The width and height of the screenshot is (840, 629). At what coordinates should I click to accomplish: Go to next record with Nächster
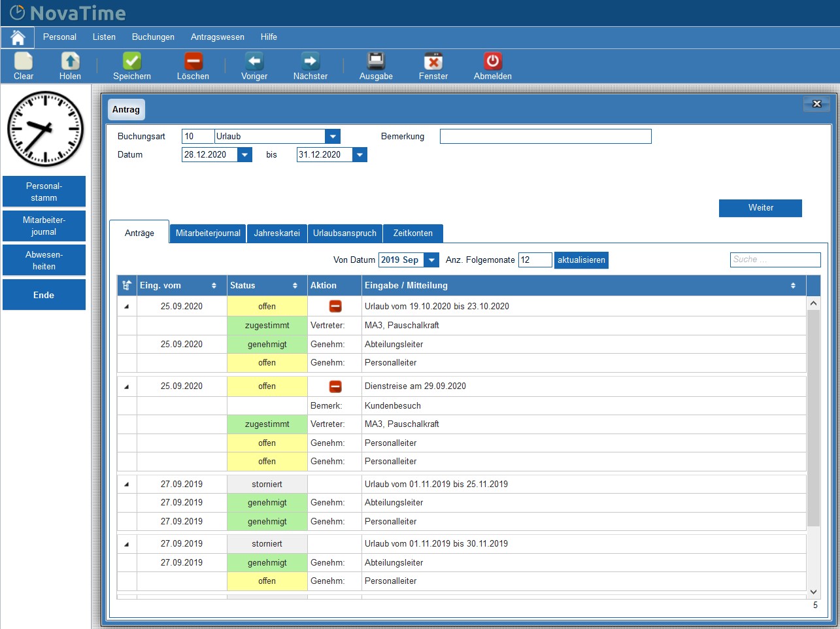(x=310, y=61)
